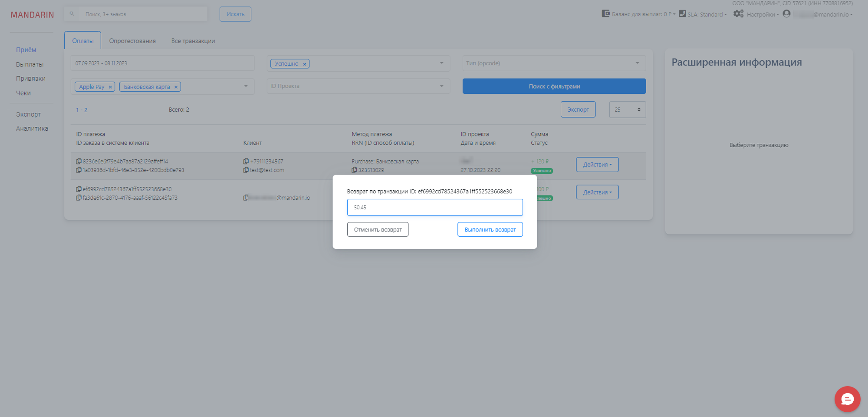Open Действия dropdown for first transaction

(597, 165)
